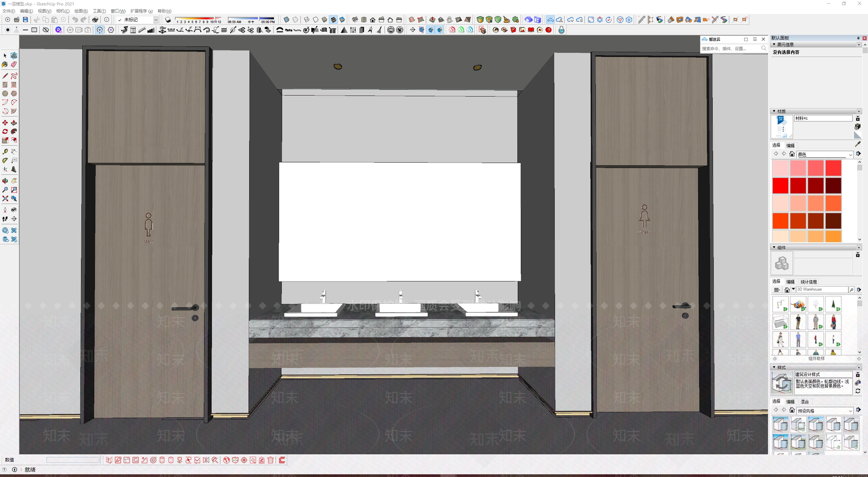Switch to styles 混合 tab
The height and width of the screenshot is (477, 868).
(x=805, y=402)
